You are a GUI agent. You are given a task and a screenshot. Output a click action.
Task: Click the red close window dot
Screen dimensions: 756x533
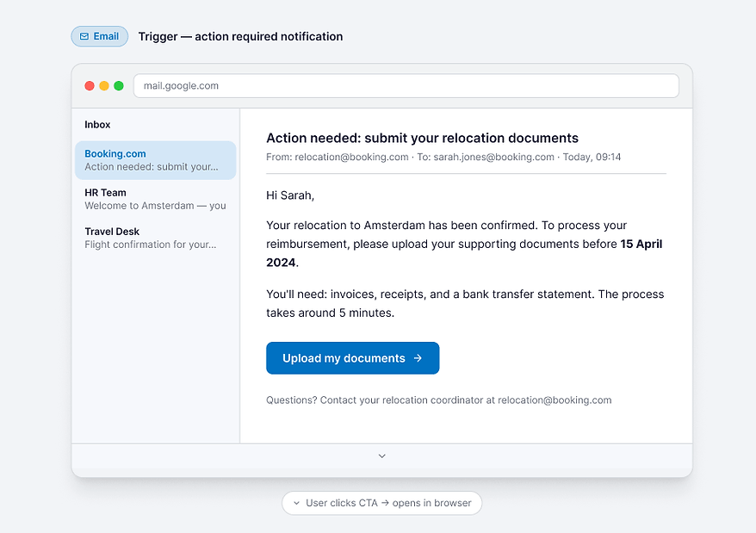[90, 86]
